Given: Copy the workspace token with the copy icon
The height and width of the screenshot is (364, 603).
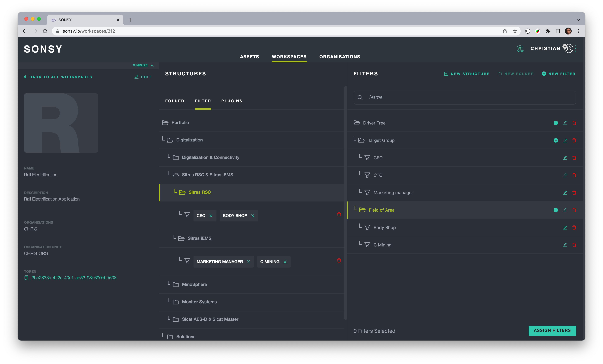Looking at the screenshot, I should tap(26, 278).
